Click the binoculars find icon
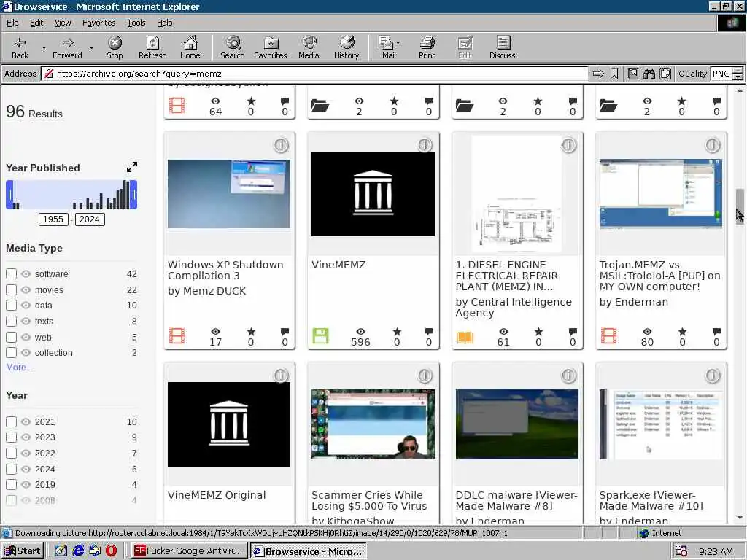The width and height of the screenshot is (747, 560). (x=649, y=74)
